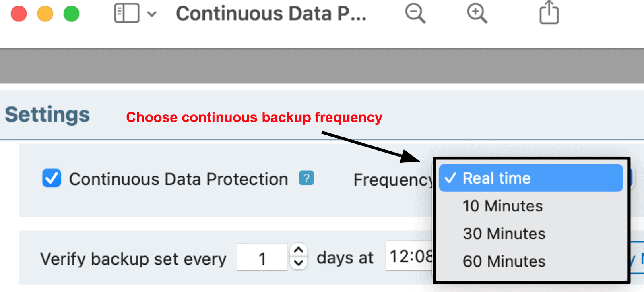Click the green fullscreen window button
Viewport: 644px width, 292px height.
(72, 14)
